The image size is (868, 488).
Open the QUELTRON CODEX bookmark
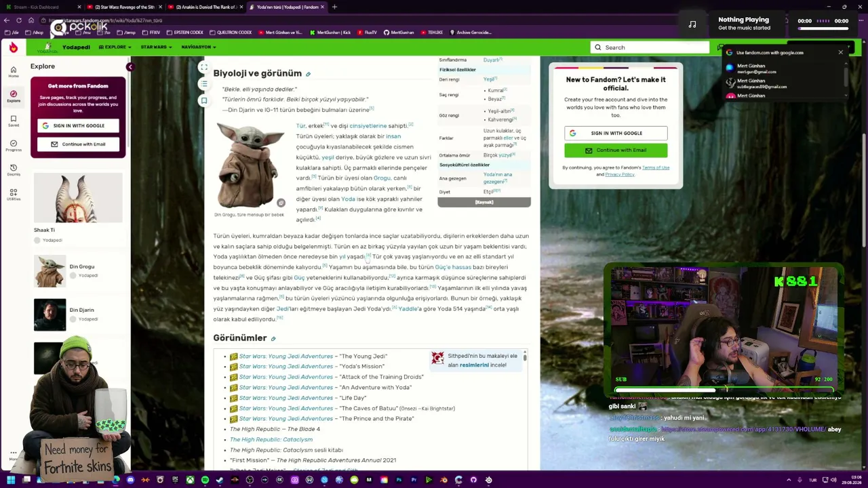(x=231, y=33)
